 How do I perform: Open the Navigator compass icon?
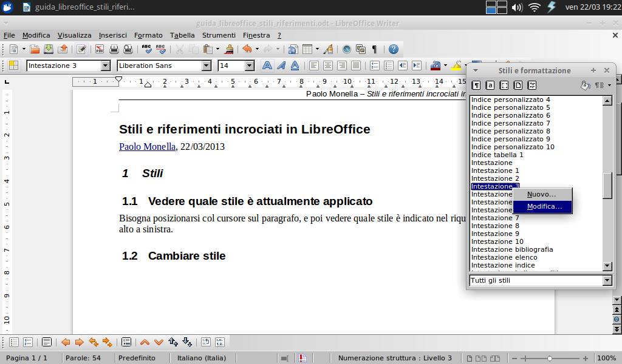[x=347, y=49]
